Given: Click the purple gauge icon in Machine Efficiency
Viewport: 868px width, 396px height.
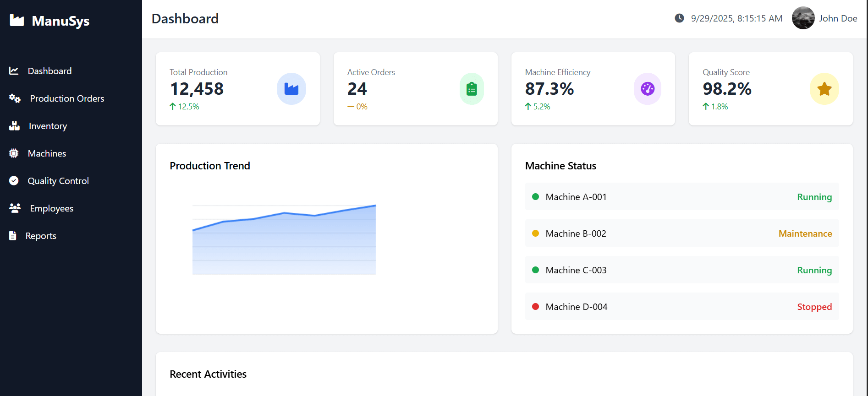Looking at the screenshot, I should pos(647,89).
